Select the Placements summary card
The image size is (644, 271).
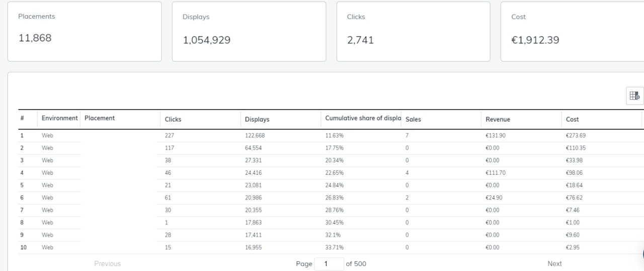(x=85, y=31)
